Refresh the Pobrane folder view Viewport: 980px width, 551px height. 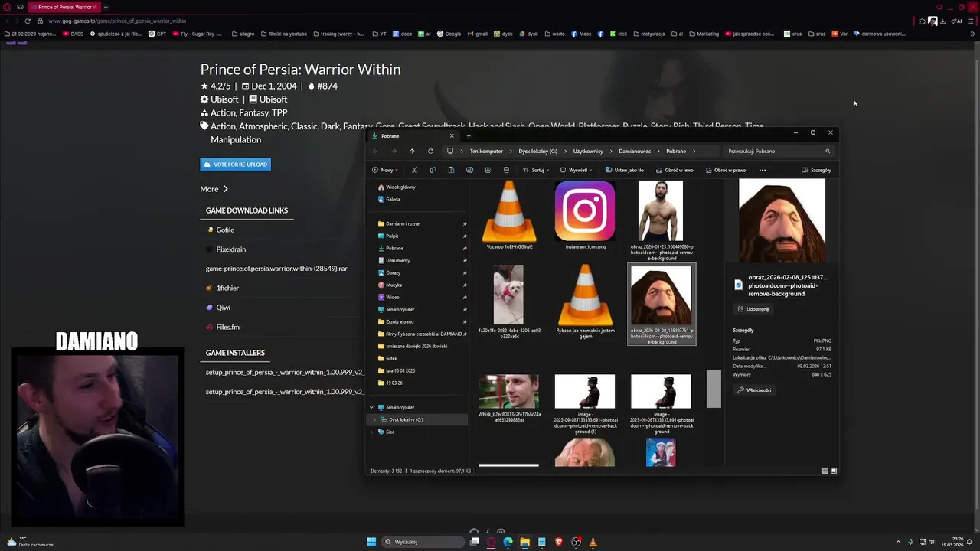coord(430,151)
